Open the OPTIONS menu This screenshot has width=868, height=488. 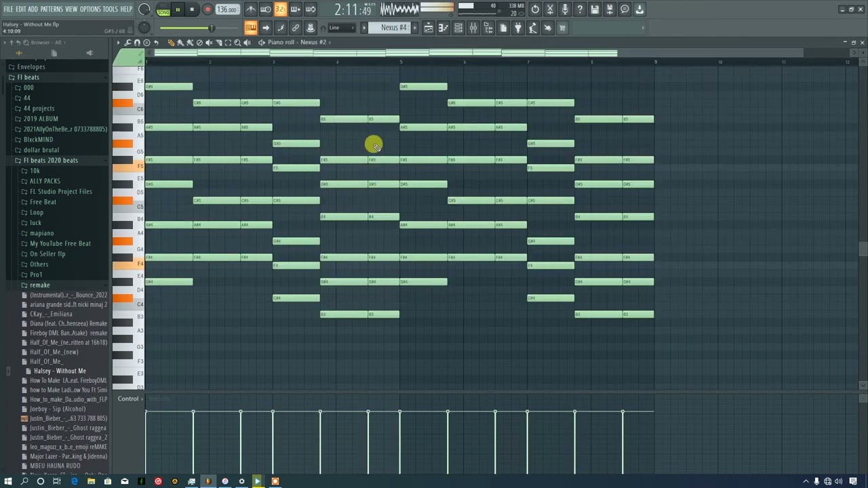tap(90, 9)
